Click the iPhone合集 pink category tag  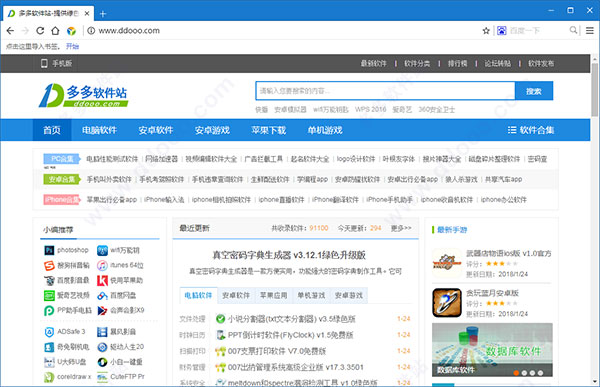coord(61,199)
